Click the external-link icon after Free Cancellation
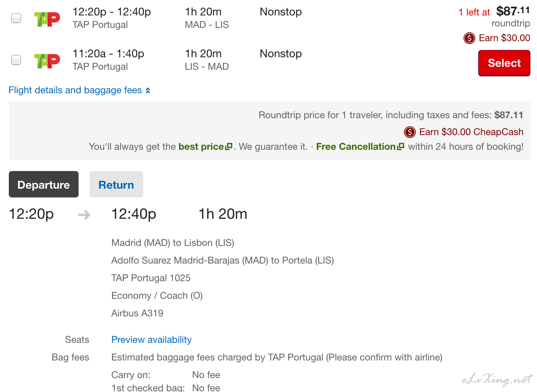Image resolution: width=537 pixels, height=392 pixels. point(400,146)
